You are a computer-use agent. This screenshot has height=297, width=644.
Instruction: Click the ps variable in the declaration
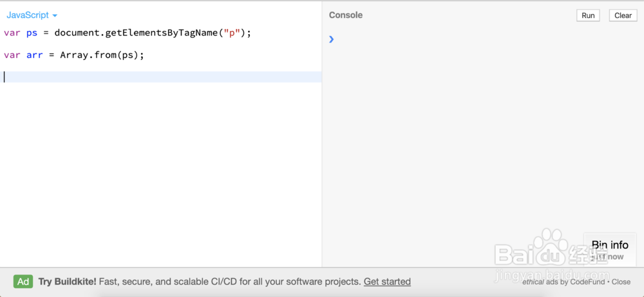coord(32,34)
